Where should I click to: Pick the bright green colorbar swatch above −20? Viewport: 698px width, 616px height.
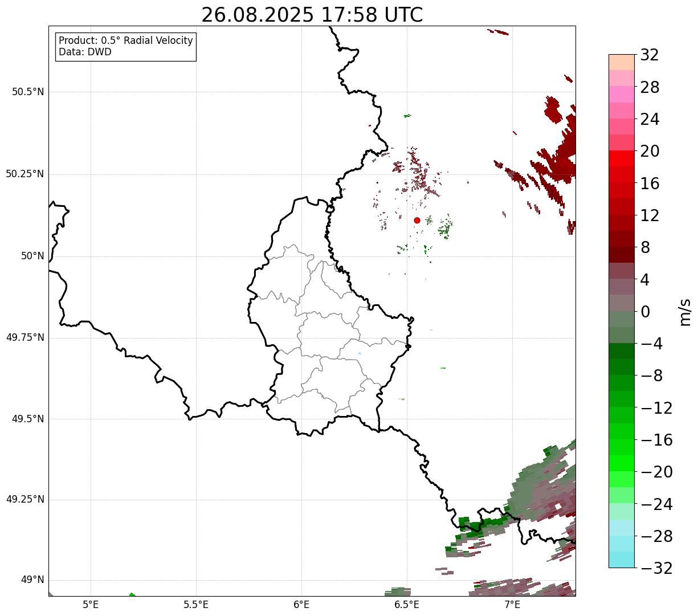(622, 463)
